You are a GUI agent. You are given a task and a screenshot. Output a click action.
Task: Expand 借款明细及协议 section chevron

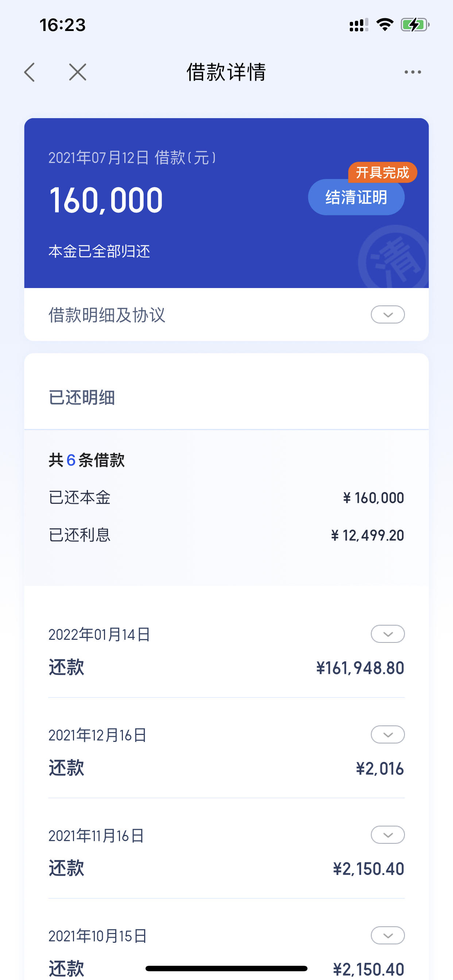coord(387,315)
